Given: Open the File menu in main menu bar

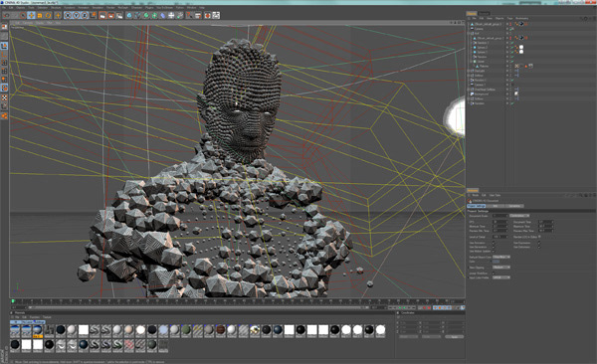Looking at the screenshot, I should [5, 8].
